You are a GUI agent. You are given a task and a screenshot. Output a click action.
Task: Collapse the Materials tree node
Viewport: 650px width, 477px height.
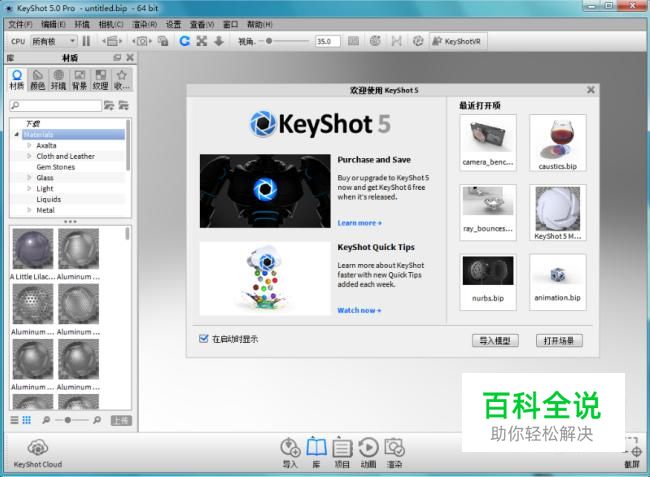17,134
